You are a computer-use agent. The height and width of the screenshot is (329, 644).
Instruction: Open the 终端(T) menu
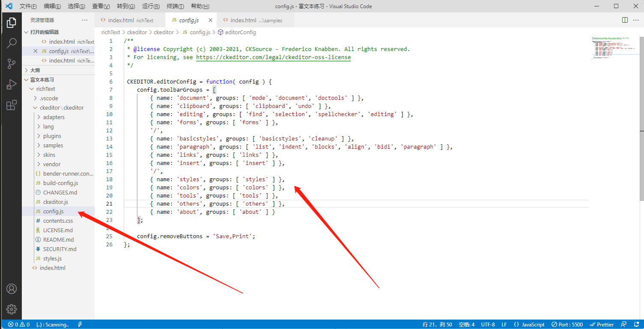(175, 6)
